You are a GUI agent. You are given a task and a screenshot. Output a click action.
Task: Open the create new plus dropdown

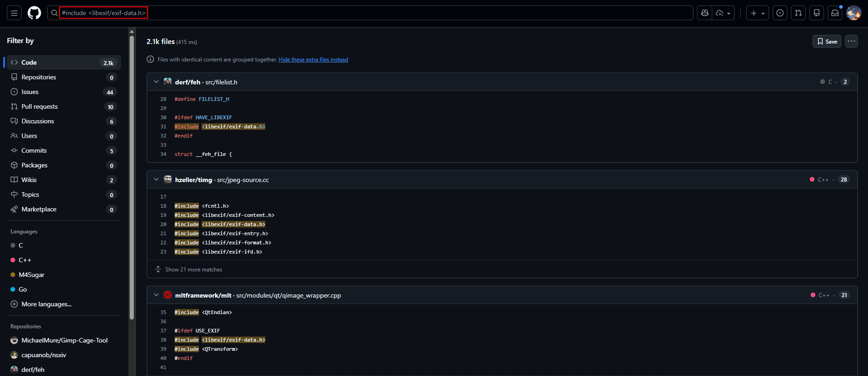coord(757,13)
